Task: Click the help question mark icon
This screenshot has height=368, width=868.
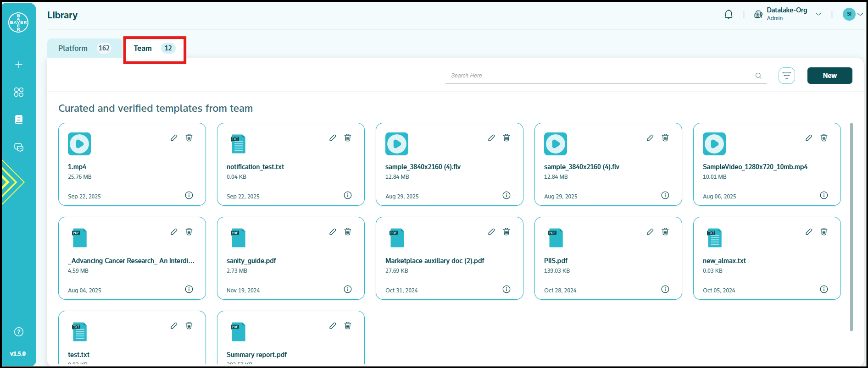Action: 19,332
